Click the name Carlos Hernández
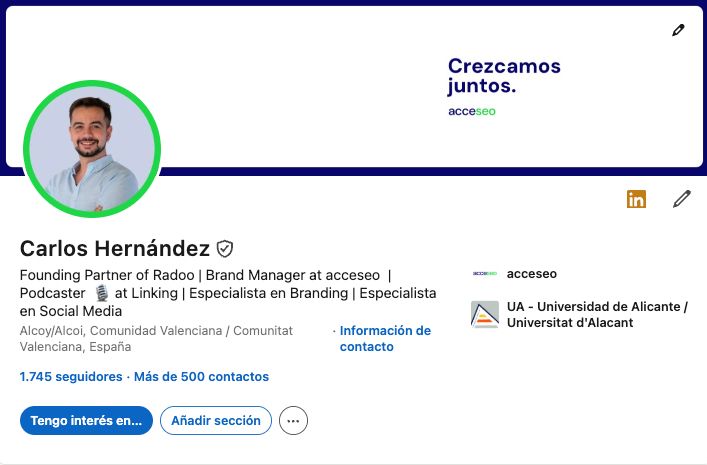This screenshot has height=465, width=707. (x=115, y=248)
